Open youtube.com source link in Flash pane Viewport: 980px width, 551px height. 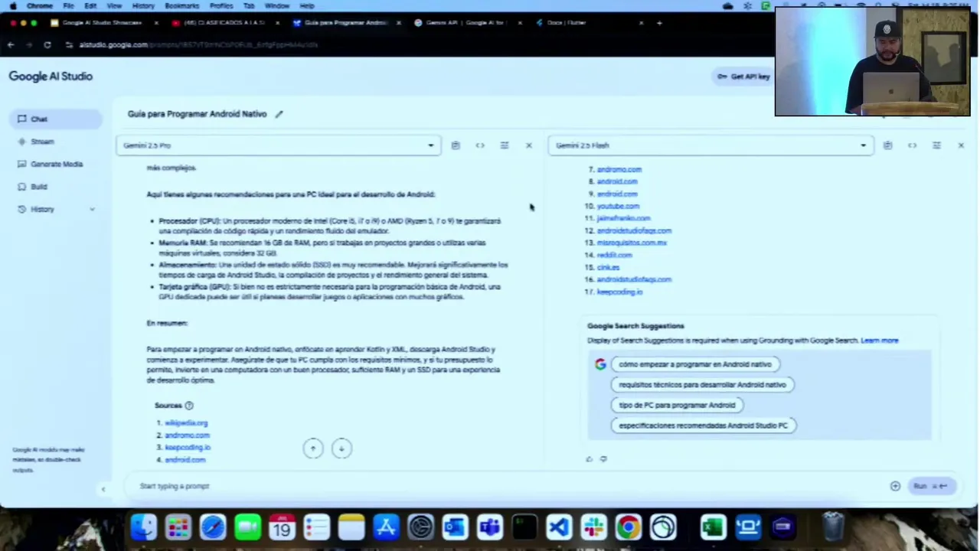(x=618, y=207)
